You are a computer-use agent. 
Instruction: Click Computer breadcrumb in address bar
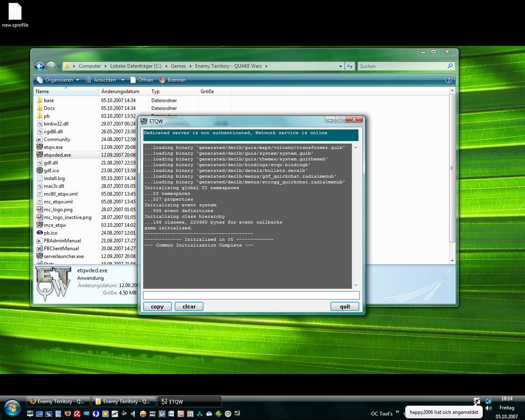[90, 66]
